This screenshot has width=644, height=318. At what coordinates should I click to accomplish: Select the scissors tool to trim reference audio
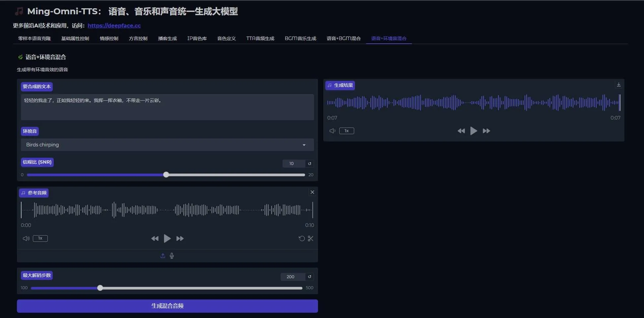(311, 238)
